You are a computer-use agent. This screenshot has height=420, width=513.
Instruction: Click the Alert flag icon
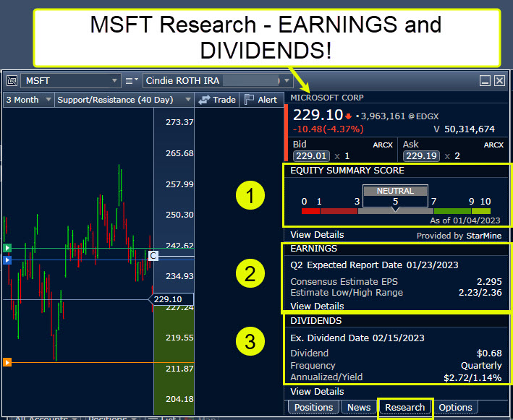[248, 100]
